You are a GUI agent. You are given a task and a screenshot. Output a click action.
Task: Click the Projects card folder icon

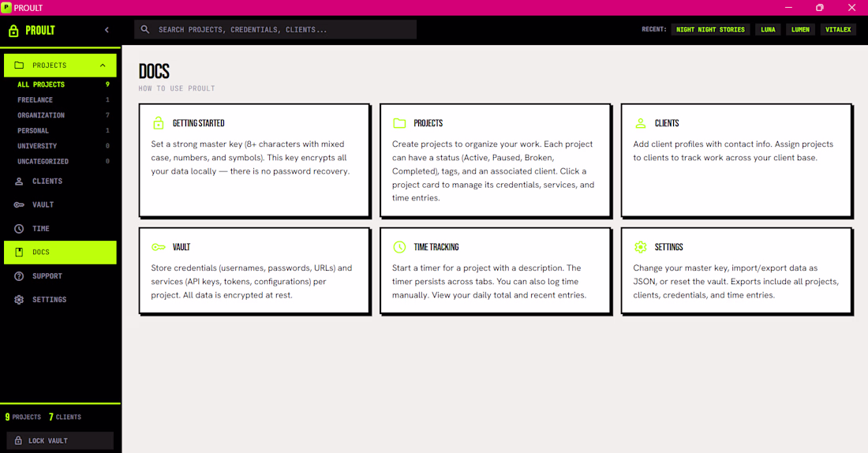coord(400,123)
